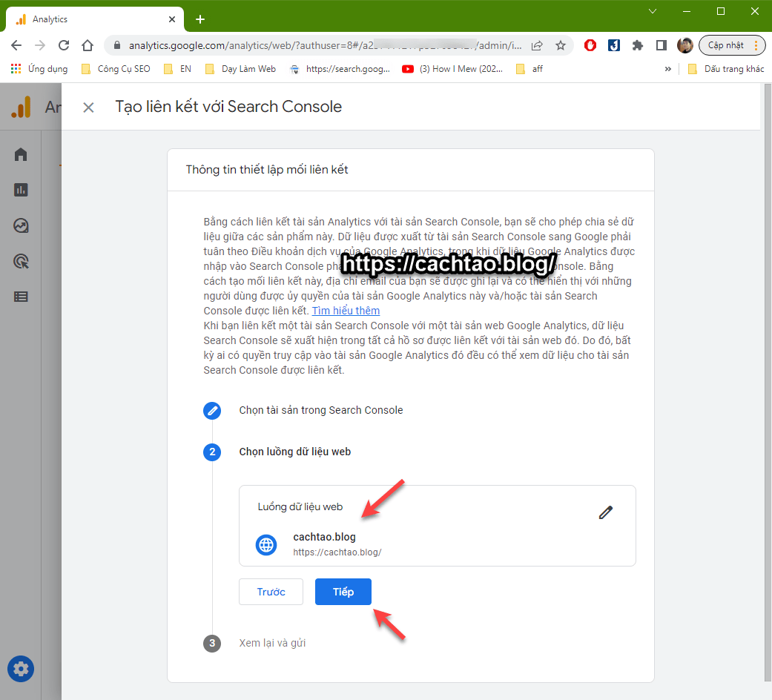Show hidden bookmarks with the chevron
The width and height of the screenshot is (772, 700).
click(668, 69)
